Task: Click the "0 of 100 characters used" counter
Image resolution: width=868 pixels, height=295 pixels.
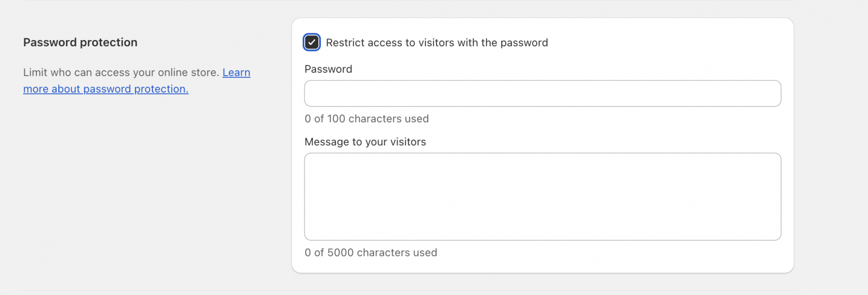Action: [366, 119]
